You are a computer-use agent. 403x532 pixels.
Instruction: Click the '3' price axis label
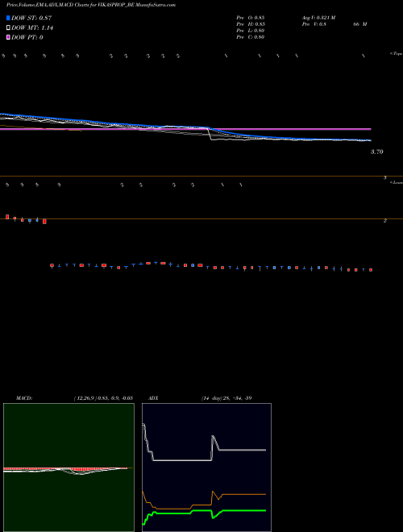(385, 177)
